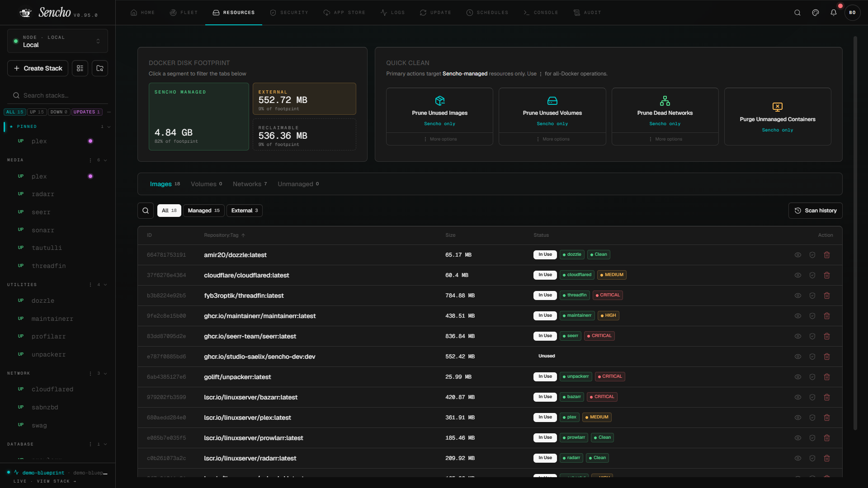
Task: Toggle eye view for sencho-dev:dev row
Action: coord(798,357)
